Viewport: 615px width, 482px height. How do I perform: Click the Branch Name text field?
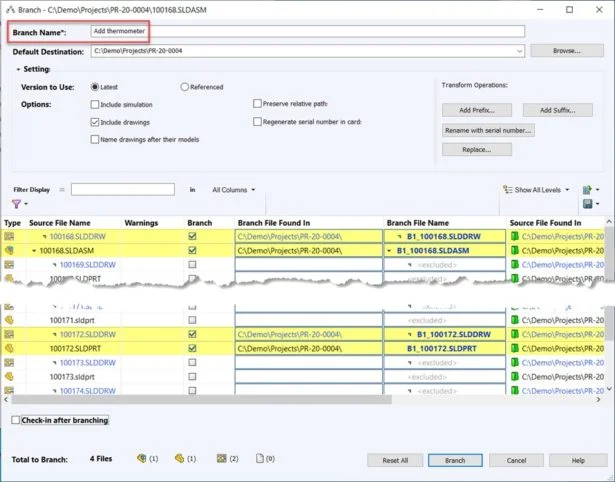[306, 31]
